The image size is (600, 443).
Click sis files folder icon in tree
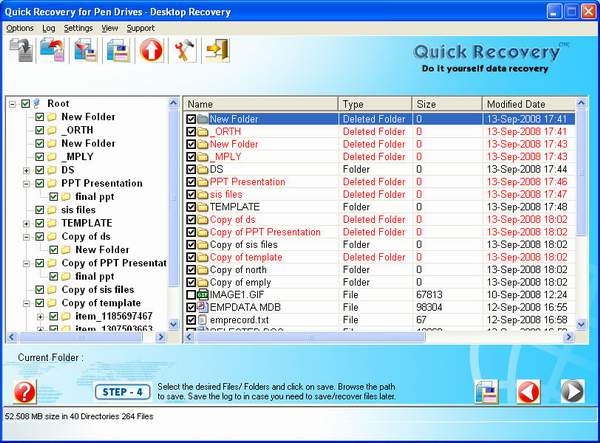pos(52,210)
